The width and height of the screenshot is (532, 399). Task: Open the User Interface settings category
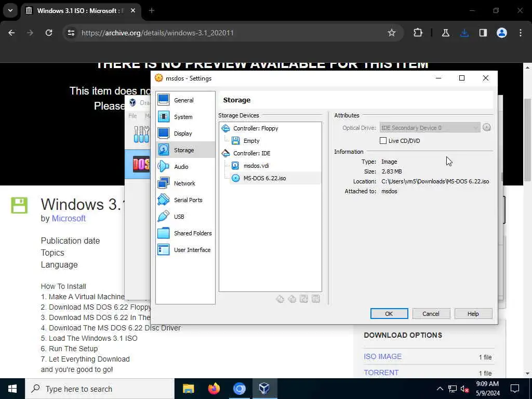pos(185,250)
